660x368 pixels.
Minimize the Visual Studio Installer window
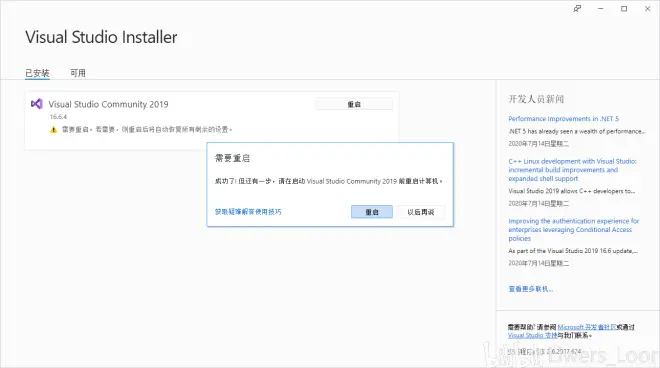(x=601, y=8)
